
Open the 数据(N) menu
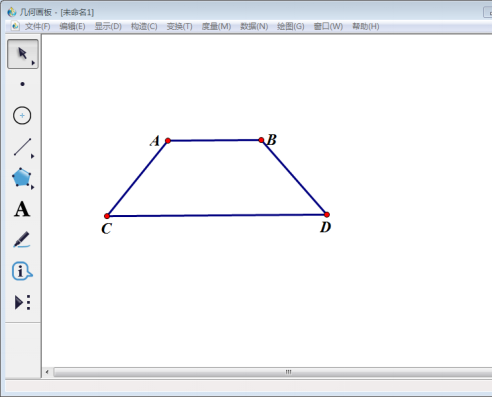254,26
